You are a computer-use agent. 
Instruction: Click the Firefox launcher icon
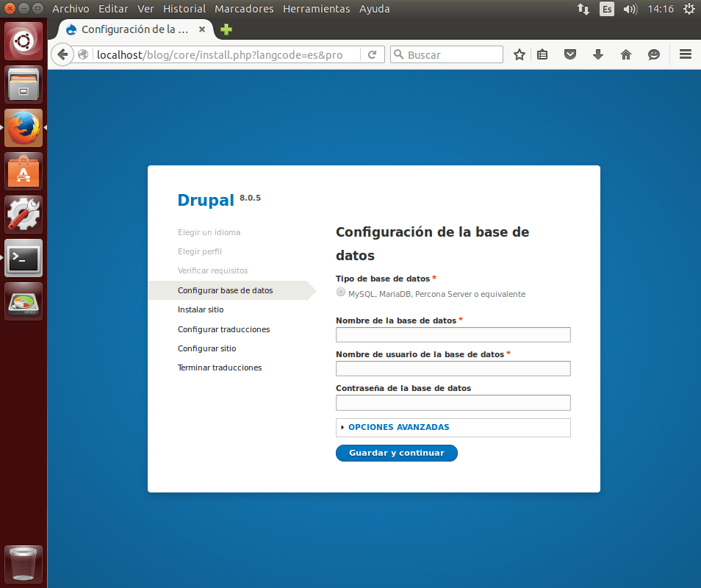click(x=24, y=128)
